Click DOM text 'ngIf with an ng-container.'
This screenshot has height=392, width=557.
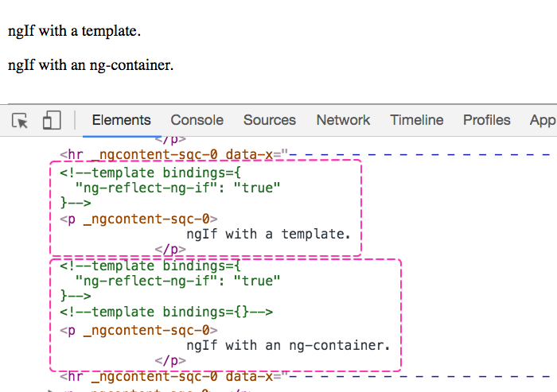pos(288,345)
